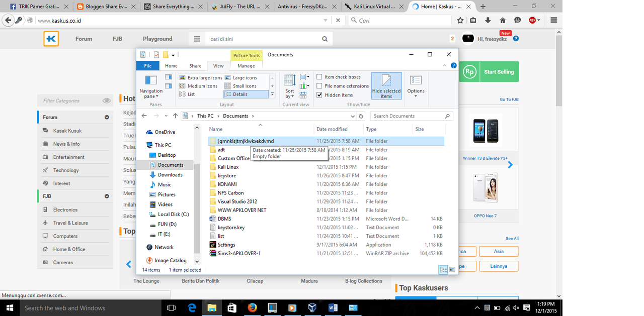Click Size all columns to fit icon
Viewport: 644px width, 316px height.
303,94
